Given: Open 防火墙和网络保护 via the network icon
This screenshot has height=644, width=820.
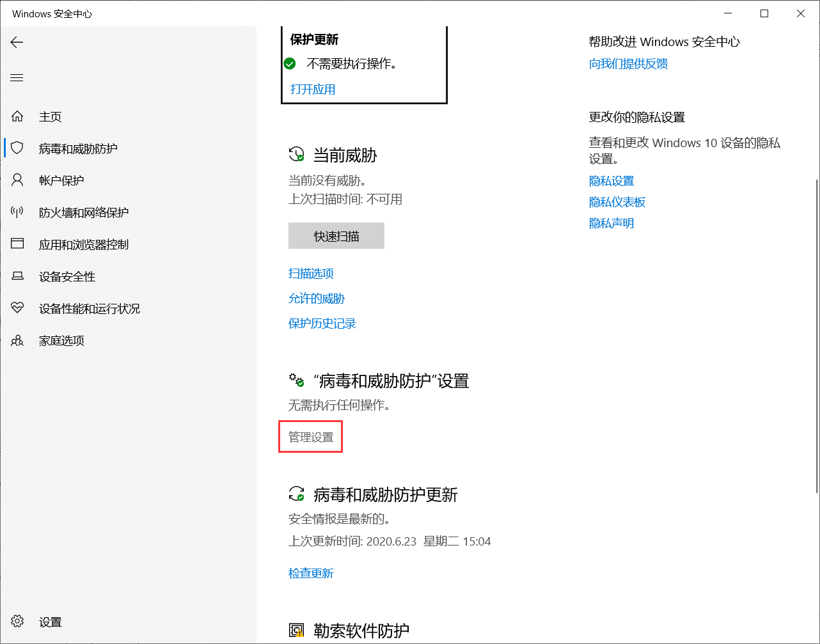Looking at the screenshot, I should click(17, 212).
